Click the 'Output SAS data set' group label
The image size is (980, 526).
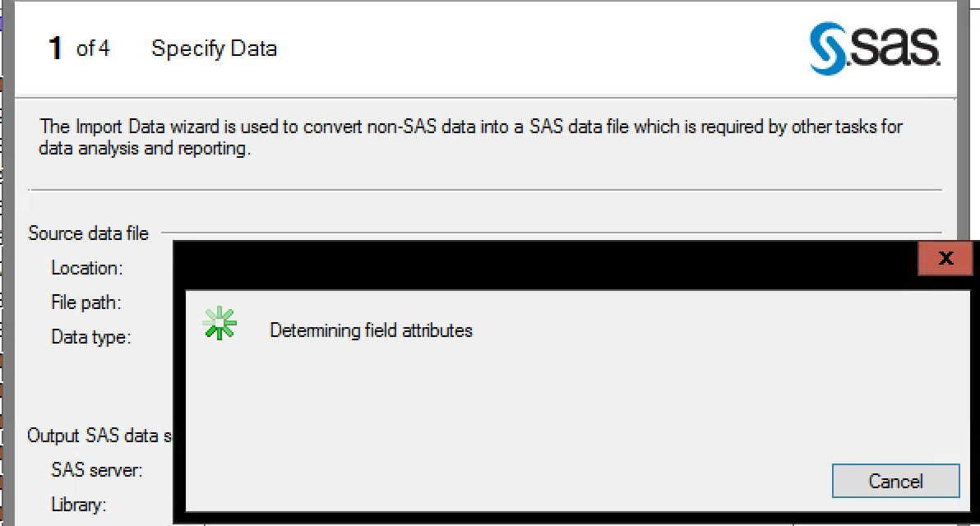point(99,436)
